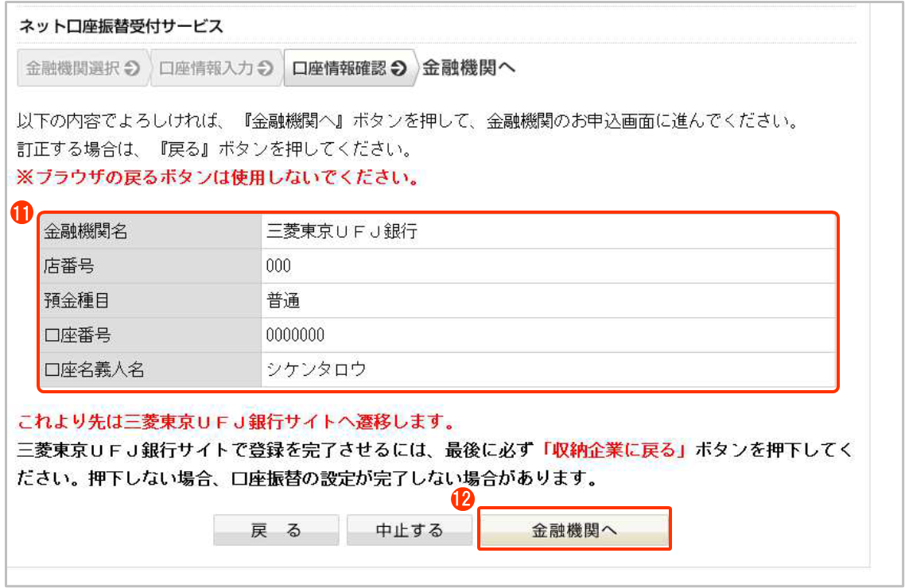Click the ネット口座振替受付サービス page title

point(120,26)
